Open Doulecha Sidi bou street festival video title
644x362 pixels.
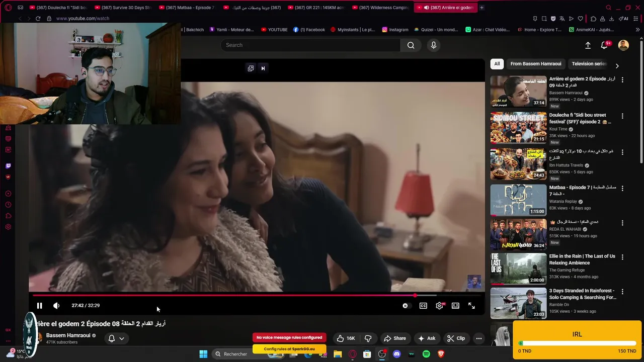580,118
